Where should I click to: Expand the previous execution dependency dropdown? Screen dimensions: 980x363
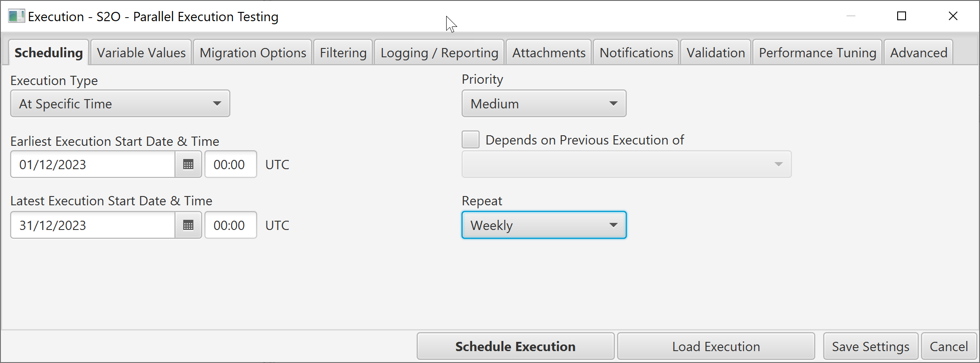[x=626, y=164]
